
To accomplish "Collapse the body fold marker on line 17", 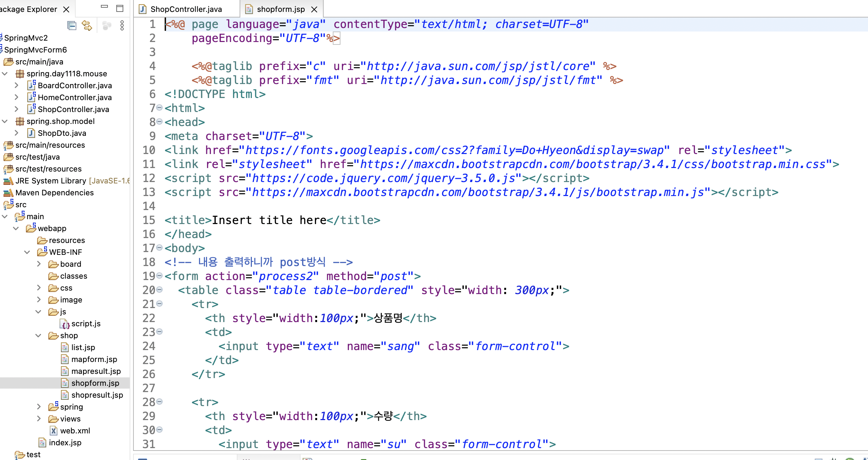I will [160, 248].
